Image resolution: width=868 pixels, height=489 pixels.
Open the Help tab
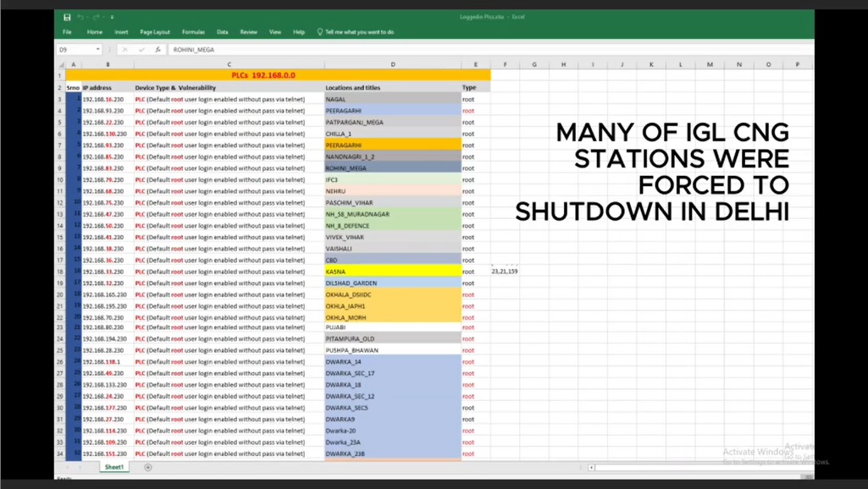[x=299, y=32]
